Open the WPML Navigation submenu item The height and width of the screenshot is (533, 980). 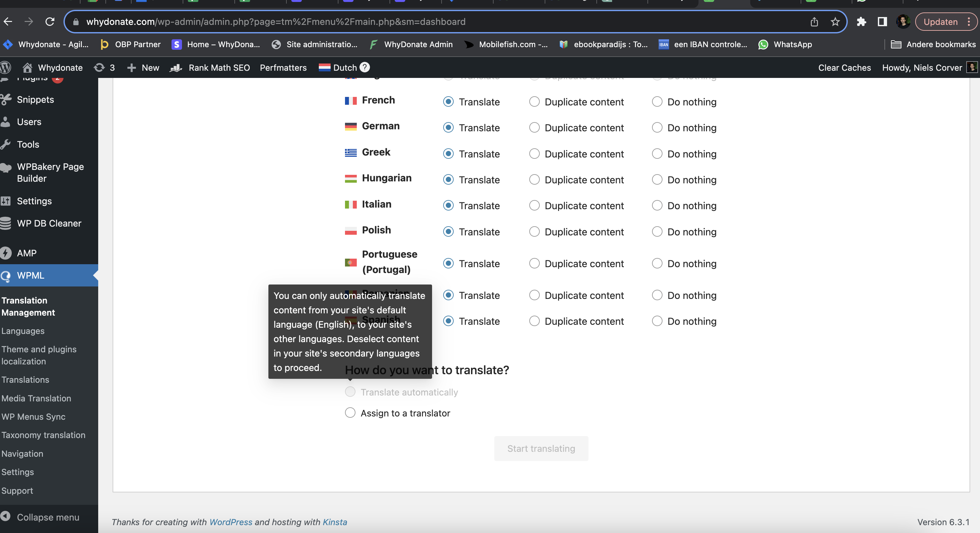[x=22, y=453]
